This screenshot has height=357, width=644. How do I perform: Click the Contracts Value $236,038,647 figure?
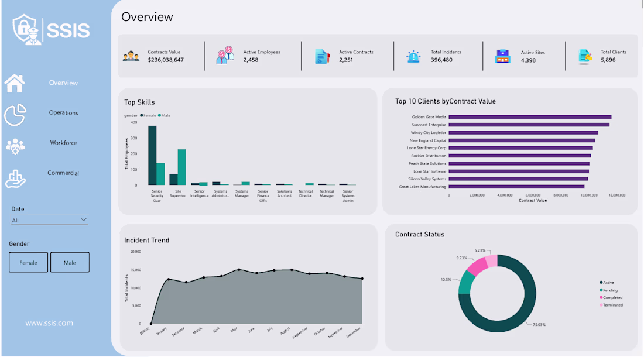[x=166, y=60]
